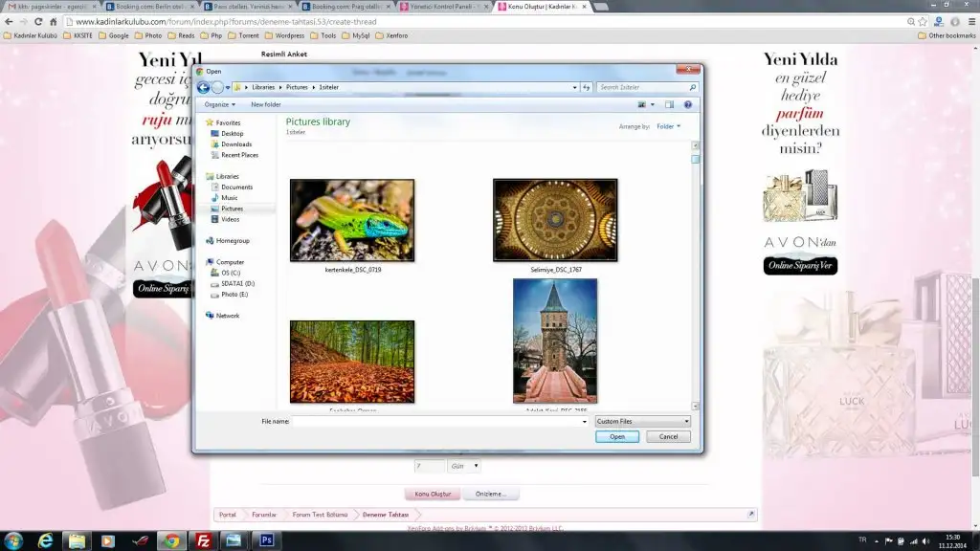Open Homegroup in navigation pane
The image size is (980, 551).
pos(232,240)
